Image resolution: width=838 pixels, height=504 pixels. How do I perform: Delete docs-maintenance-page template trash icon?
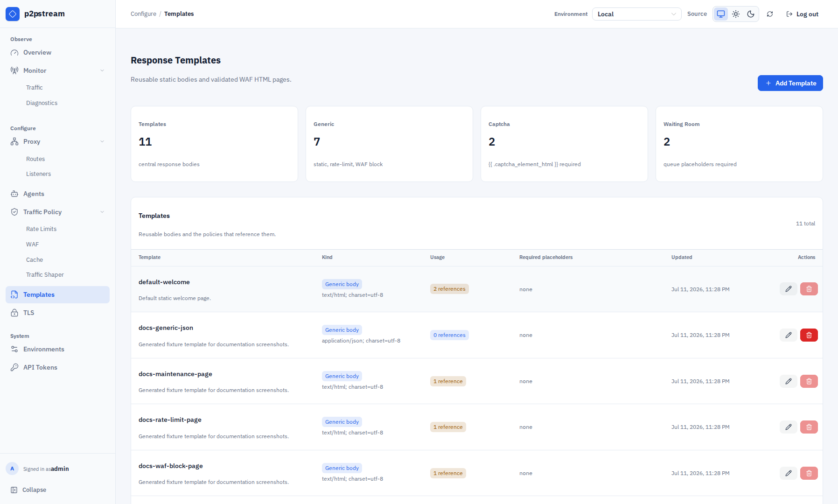pos(809,381)
